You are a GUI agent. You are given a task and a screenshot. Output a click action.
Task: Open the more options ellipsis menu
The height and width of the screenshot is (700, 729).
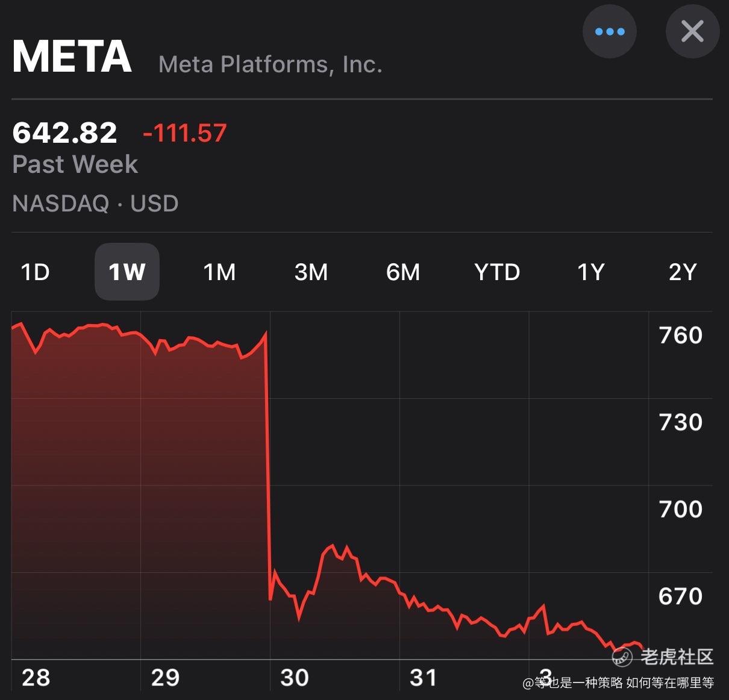609,32
